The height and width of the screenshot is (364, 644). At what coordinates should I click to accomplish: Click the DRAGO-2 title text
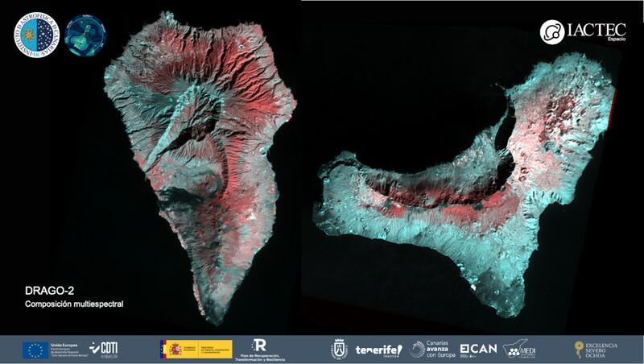45,289
